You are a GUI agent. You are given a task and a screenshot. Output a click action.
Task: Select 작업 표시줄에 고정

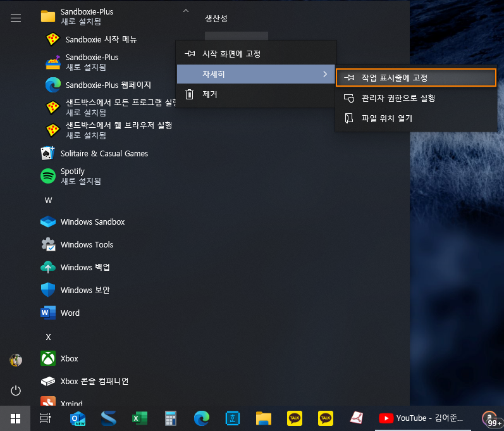[416, 77]
